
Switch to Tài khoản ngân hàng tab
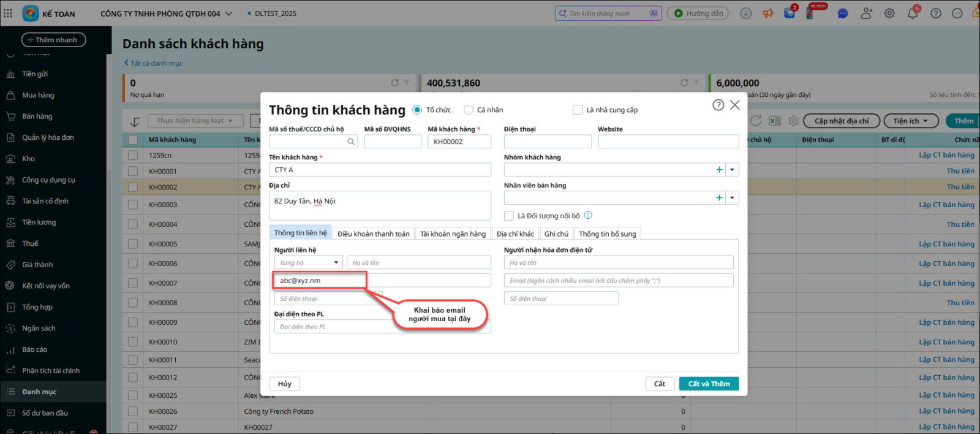coord(453,234)
